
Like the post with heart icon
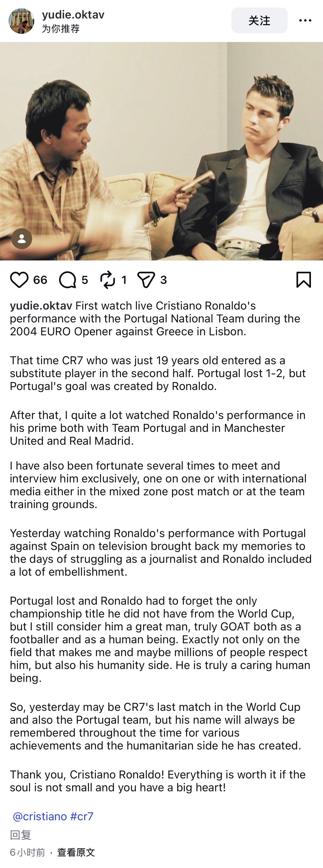point(19,280)
